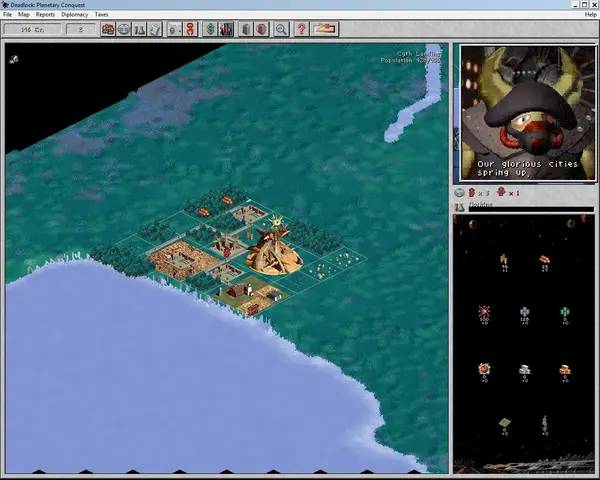The height and width of the screenshot is (480, 600).
Task: Click the red hexagon toolbar icon
Action: pyautogui.click(x=262, y=29)
